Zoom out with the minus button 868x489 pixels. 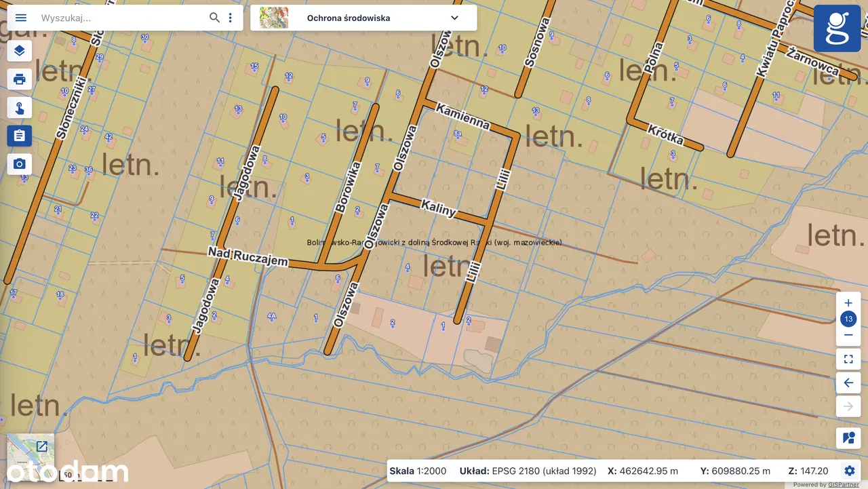(x=848, y=335)
